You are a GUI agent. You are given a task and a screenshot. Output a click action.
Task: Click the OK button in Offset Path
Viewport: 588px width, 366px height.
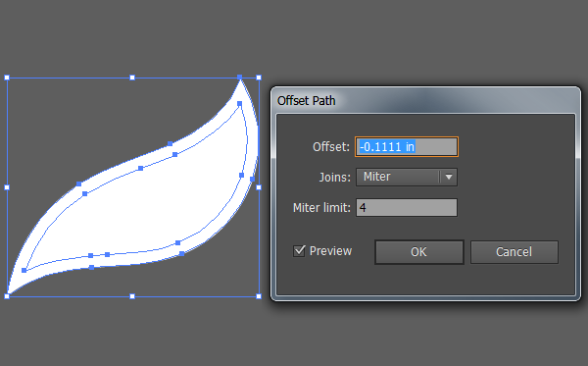(418, 252)
